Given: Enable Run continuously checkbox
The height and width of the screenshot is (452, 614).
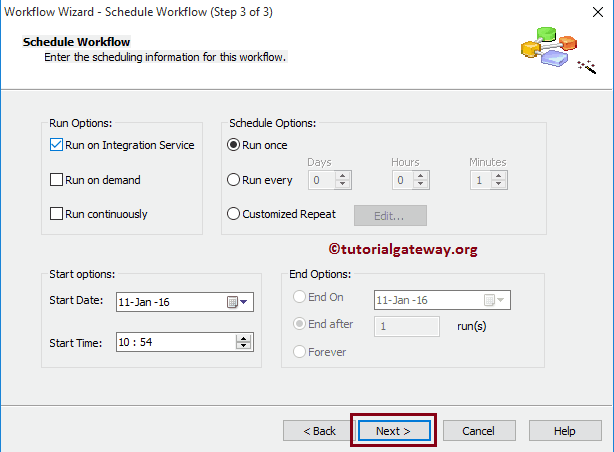Looking at the screenshot, I should tap(56, 214).
